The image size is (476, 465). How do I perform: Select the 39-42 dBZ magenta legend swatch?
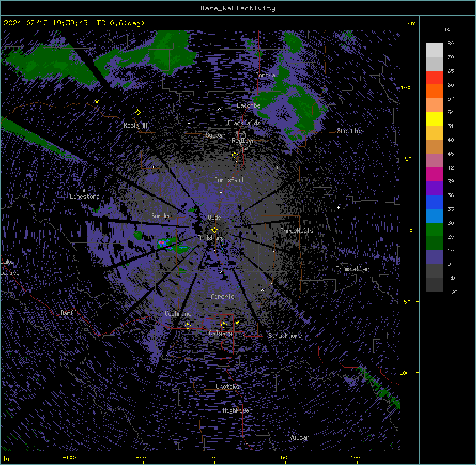tap(434, 174)
